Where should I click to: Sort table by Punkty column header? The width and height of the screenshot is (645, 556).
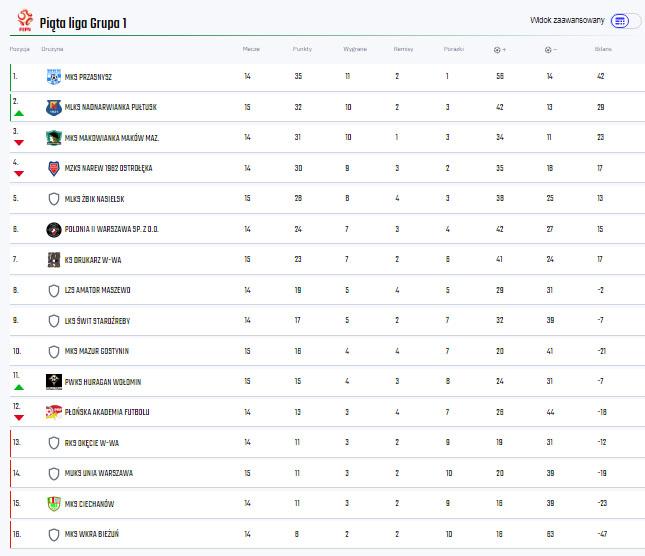point(302,48)
